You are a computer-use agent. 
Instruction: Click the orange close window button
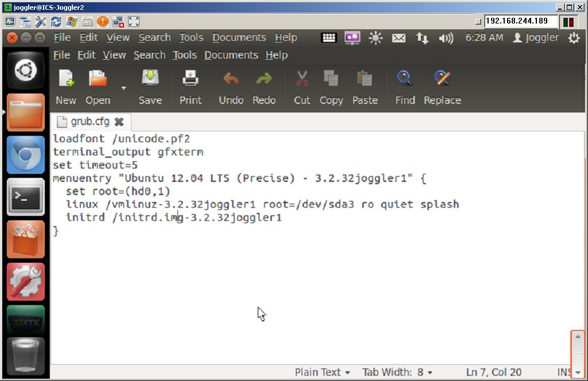12,37
